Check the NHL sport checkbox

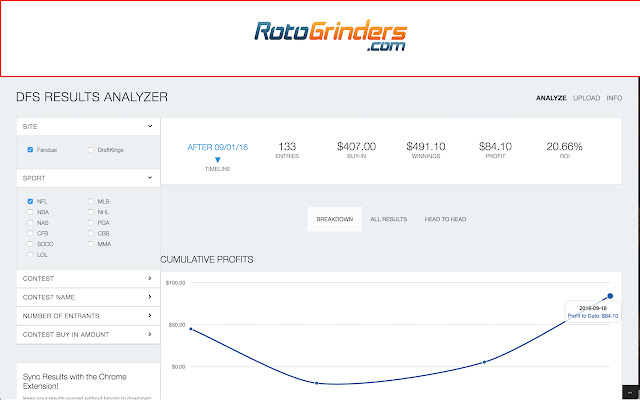pos(91,212)
